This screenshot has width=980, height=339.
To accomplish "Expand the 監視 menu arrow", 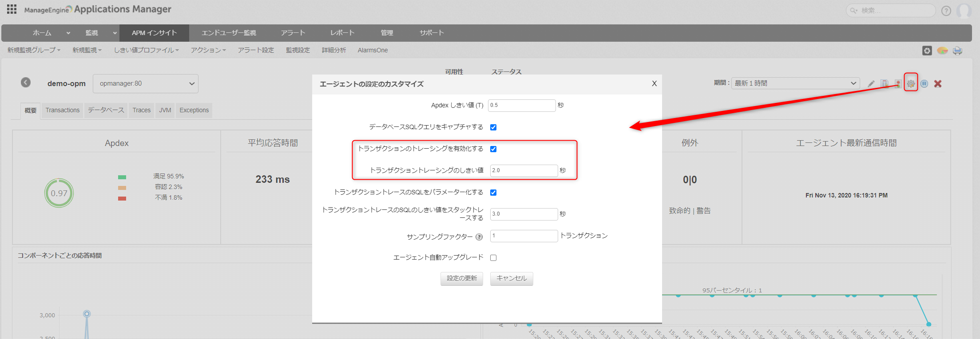I will [115, 33].
